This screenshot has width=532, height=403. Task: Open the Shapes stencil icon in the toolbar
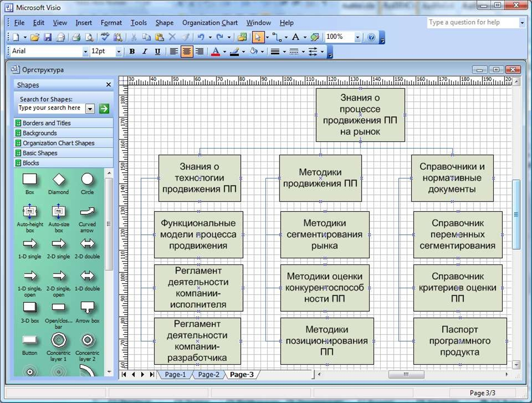click(x=242, y=37)
